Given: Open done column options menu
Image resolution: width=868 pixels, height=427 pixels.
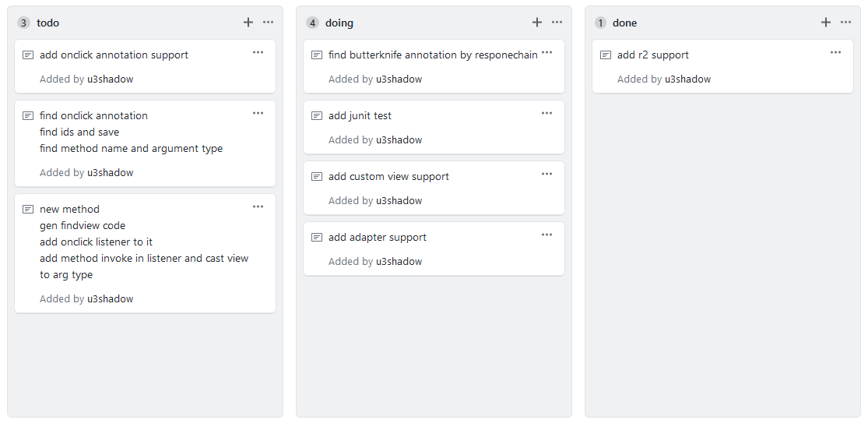Looking at the screenshot, I should click(x=846, y=23).
